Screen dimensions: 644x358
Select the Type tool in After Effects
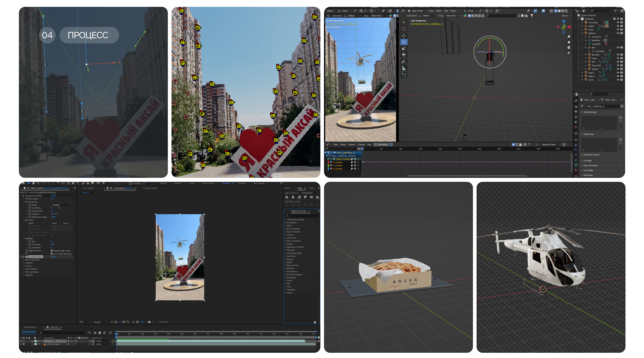pyautogui.click(x=78, y=183)
